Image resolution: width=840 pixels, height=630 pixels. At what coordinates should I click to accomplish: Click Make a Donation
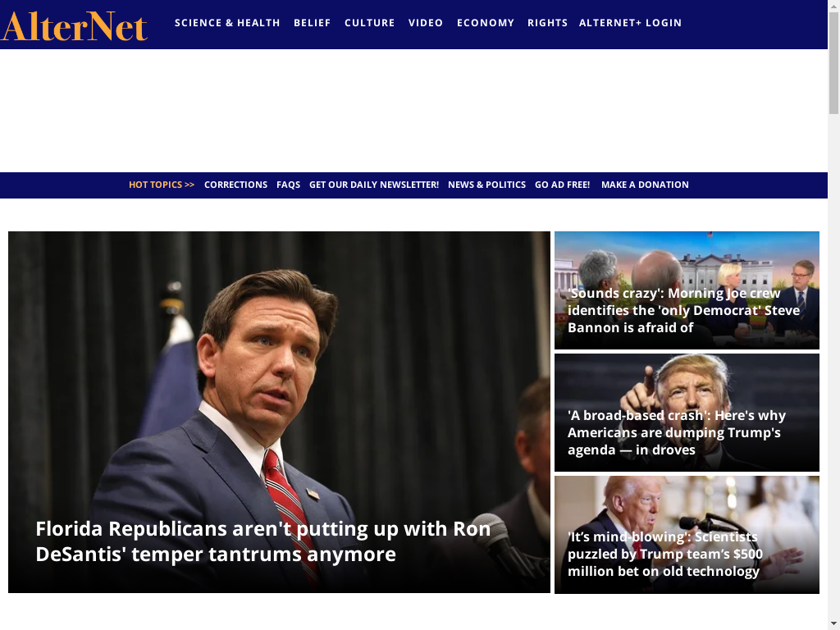point(645,185)
